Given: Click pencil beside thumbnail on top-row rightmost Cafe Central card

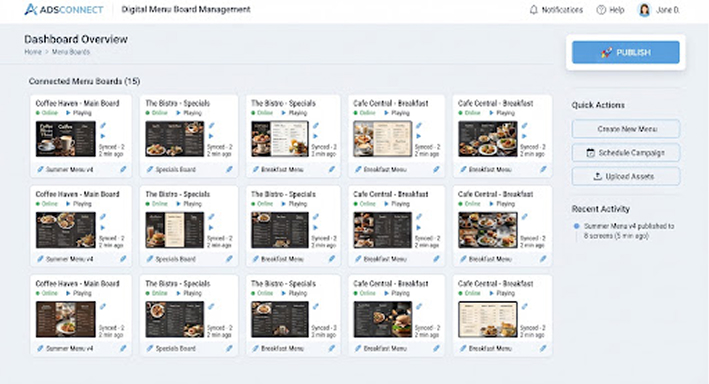Looking at the screenshot, I should click(525, 126).
